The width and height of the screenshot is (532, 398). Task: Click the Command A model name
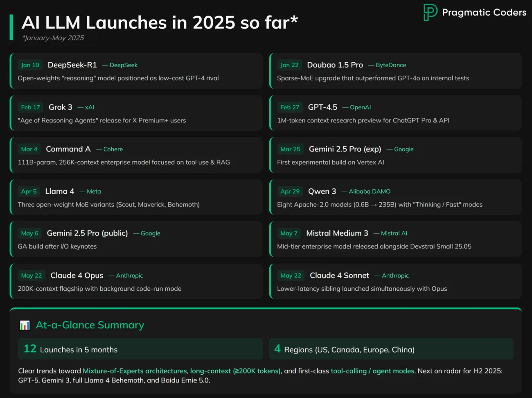point(68,149)
